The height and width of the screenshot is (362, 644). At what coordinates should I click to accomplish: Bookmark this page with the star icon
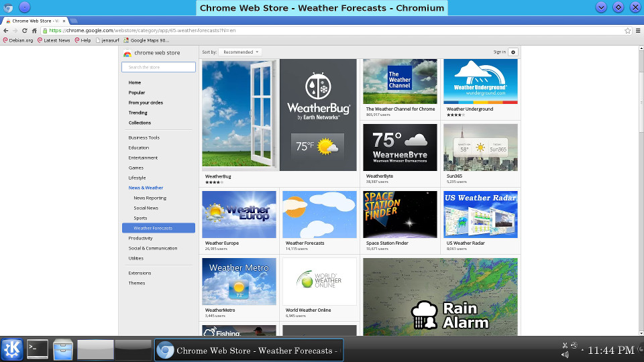[628, 30]
